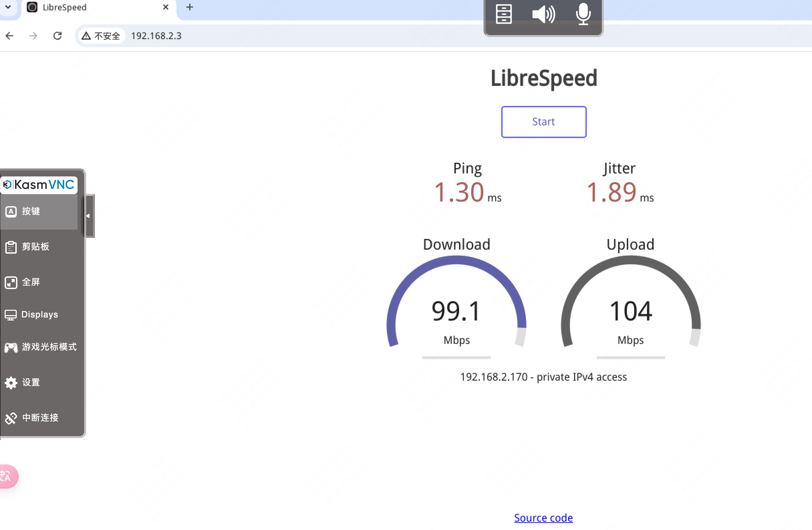Image resolution: width=812 pixels, height=530 pixels.
Task: Click the KasmVNC logo
Action: pyautogui.click(x=39, y=185)
